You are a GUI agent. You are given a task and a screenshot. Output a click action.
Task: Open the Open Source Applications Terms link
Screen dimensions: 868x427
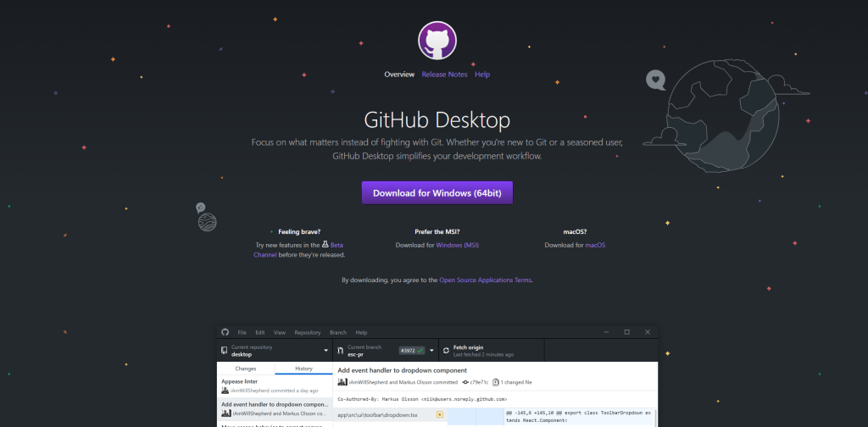tap(486, 280)
